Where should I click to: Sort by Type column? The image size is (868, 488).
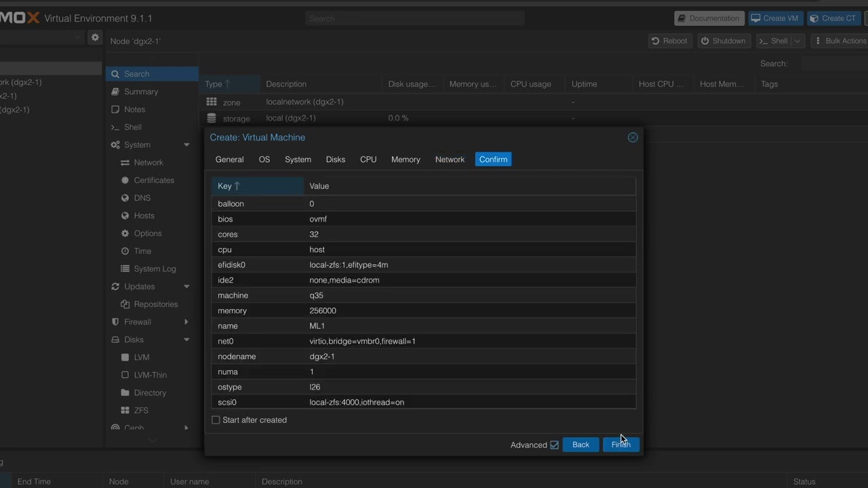coord(229,84)
